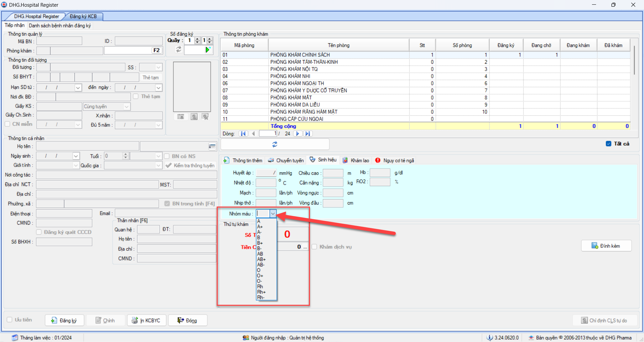
Task: Open the Hạn SD từ date picker
Action: [78, 88]
